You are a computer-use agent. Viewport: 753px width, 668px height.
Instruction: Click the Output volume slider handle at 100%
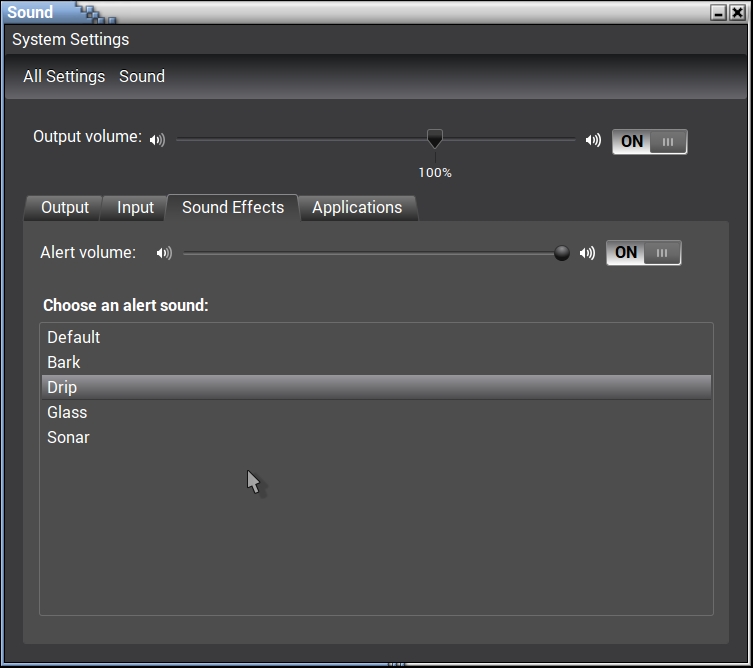(x=435, y=139)
